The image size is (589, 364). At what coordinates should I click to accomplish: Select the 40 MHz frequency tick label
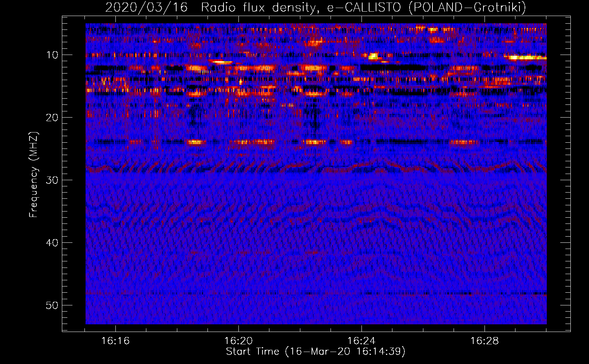click(52, 243)
